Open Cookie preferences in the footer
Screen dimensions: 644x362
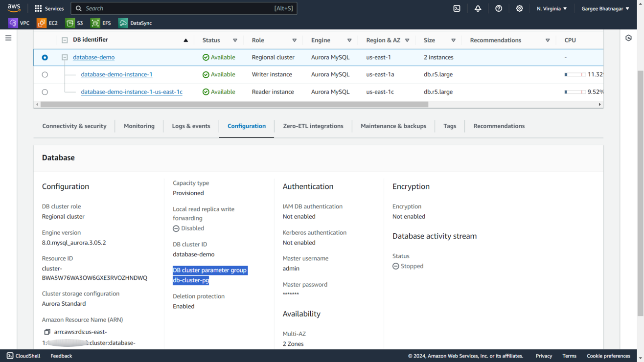[608, 356]
